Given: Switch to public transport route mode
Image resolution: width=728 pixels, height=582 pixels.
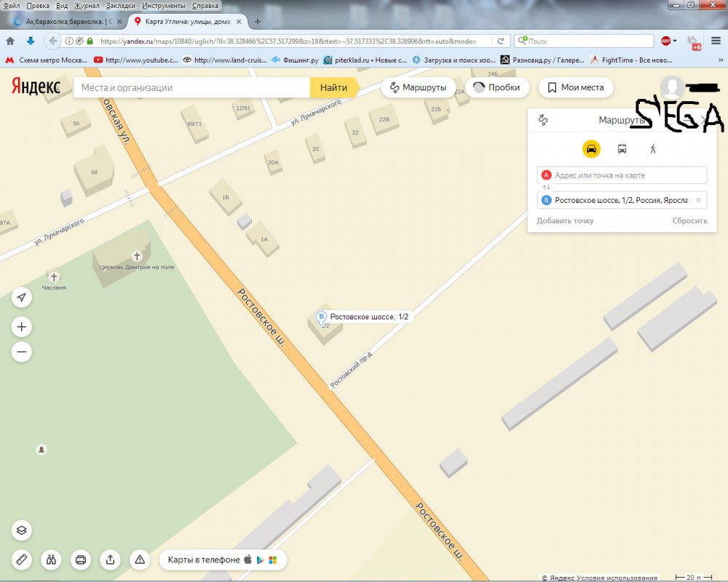Looking at the screenshot, I should click(622, 149).
